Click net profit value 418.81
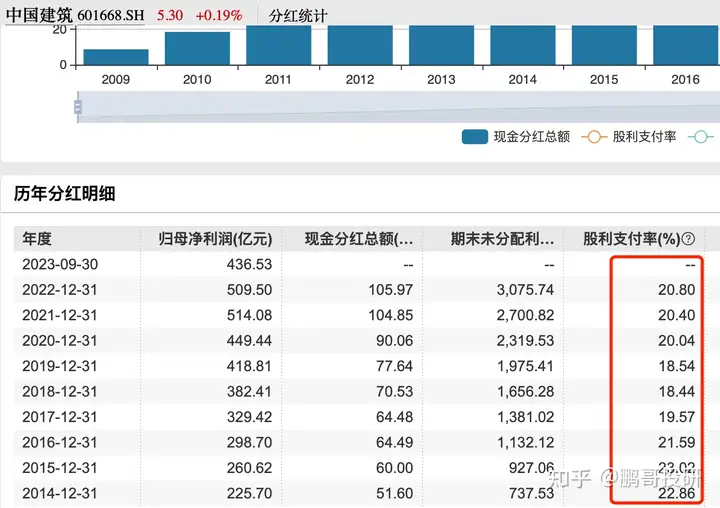Image resolution: width=720 pixels, height=508 pixels. pos(249,366)
